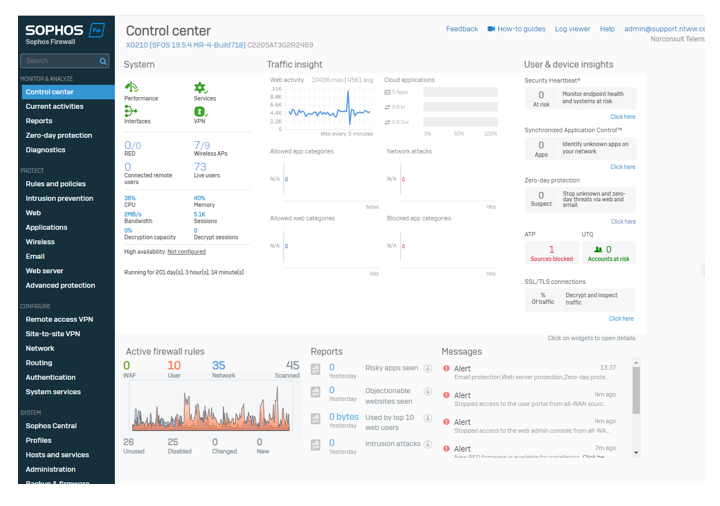The image size is (720, 506).
Task: Click into the sidebar Search field
Action: [60, 61]
